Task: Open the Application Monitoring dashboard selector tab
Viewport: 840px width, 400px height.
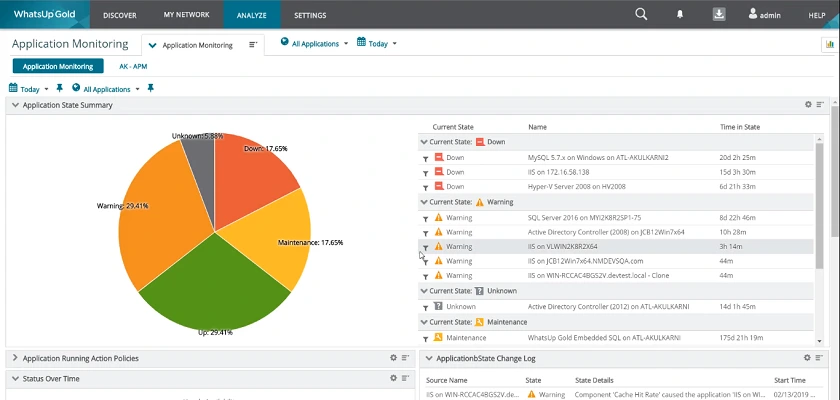Action: point(198,46)
